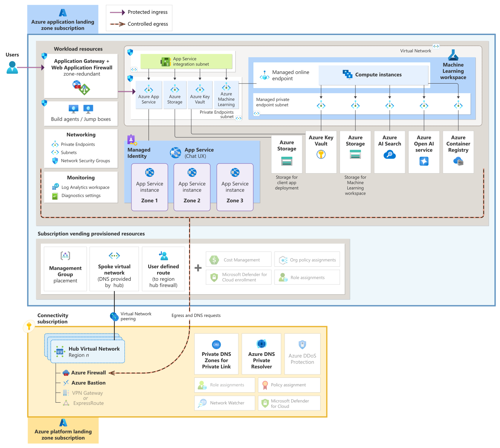The height and width of the screenshot is (448, 500).
Task: Select the Monitoring panel
Action: (x=81, y=186)
